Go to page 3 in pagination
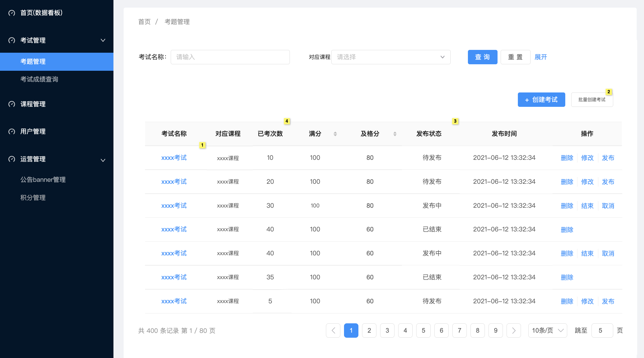This screenshot has width=644, height=358. [387, 330]
